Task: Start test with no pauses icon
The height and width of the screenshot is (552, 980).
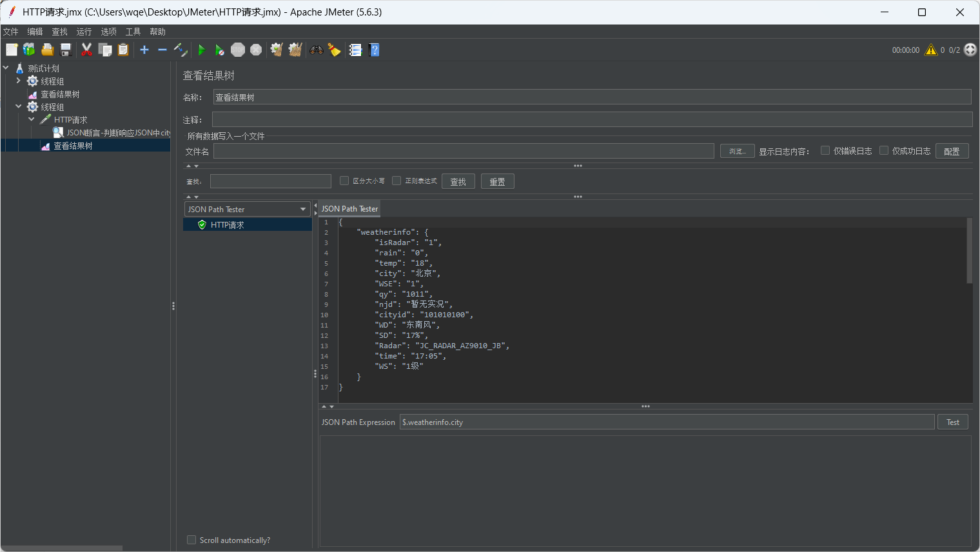Action: [220, 50]
